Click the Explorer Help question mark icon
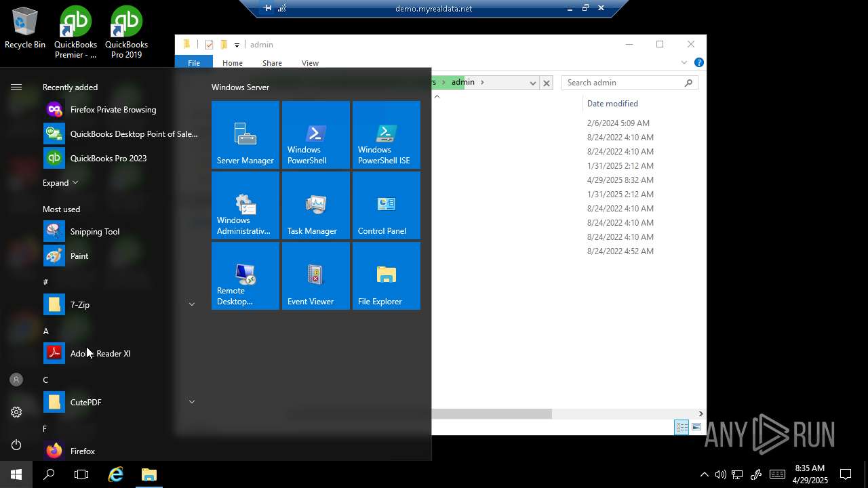The width and height of the screenshot is (868, 488). coord(698,62)
